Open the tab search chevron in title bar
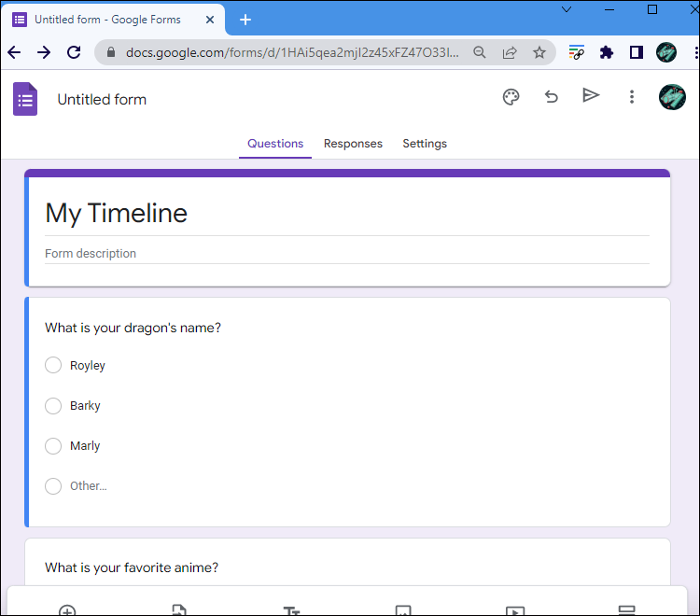700x616 pixels. tap(567, 9)
